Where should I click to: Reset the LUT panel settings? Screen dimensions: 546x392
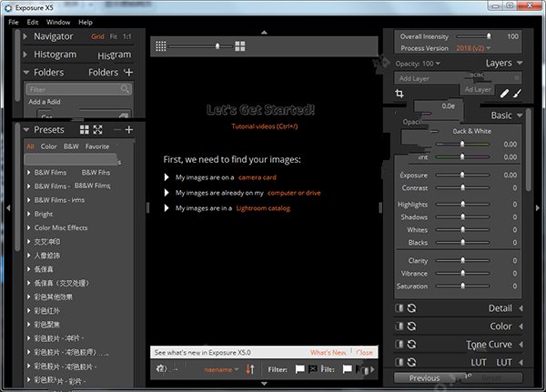pyautogui.click(x=411, y=362)
